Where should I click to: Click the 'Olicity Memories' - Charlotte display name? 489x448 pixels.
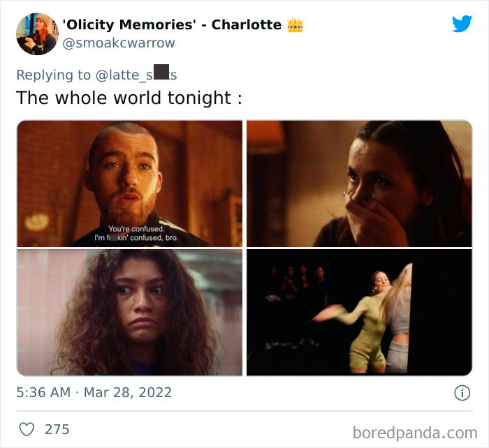(x=172, y=24)
